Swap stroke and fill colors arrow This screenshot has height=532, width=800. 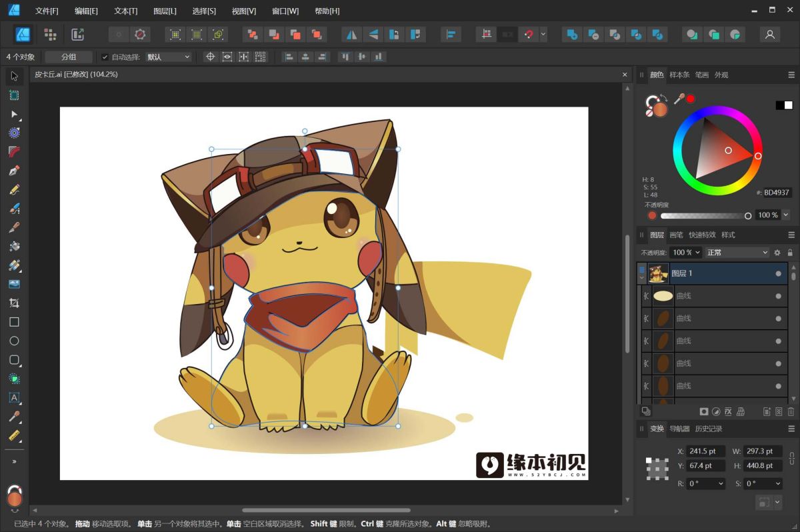(664, 99)
